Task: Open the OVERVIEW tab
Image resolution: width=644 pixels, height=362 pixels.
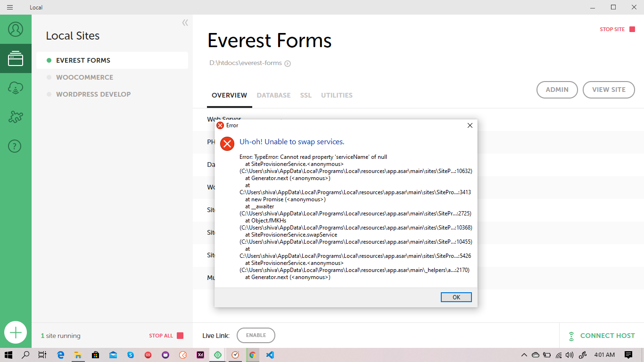Action: [x=229, y=95]
